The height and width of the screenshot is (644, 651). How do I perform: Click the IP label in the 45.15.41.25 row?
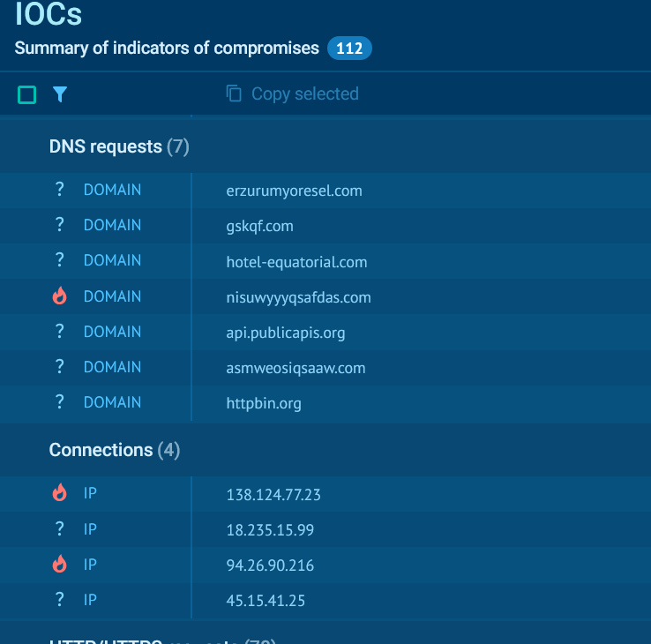pos(90,600)
